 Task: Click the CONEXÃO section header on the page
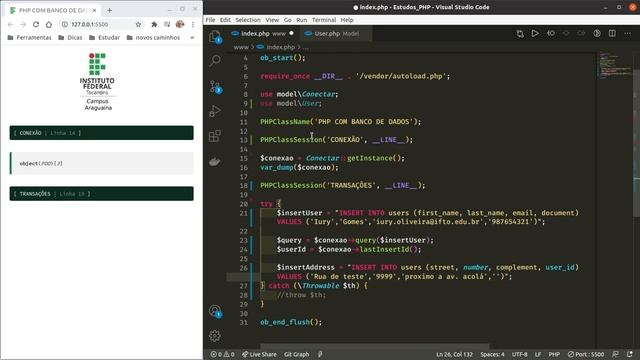(102, 133)
